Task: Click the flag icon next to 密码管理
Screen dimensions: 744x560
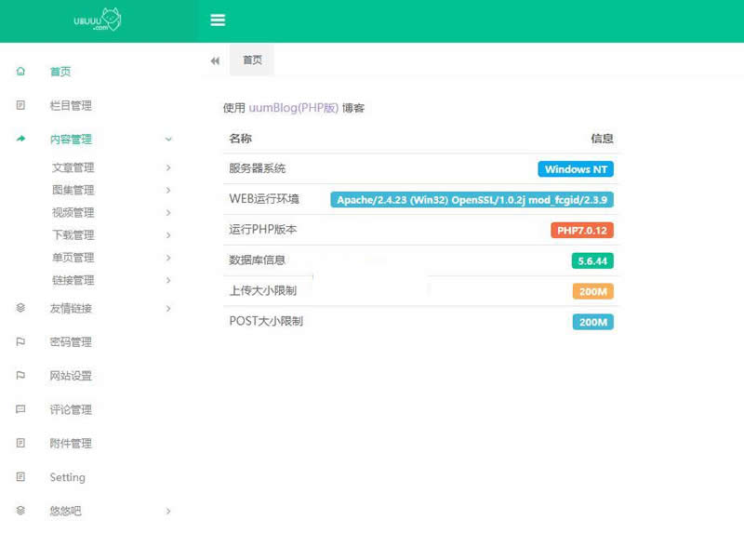Action: tap(20, 341)
